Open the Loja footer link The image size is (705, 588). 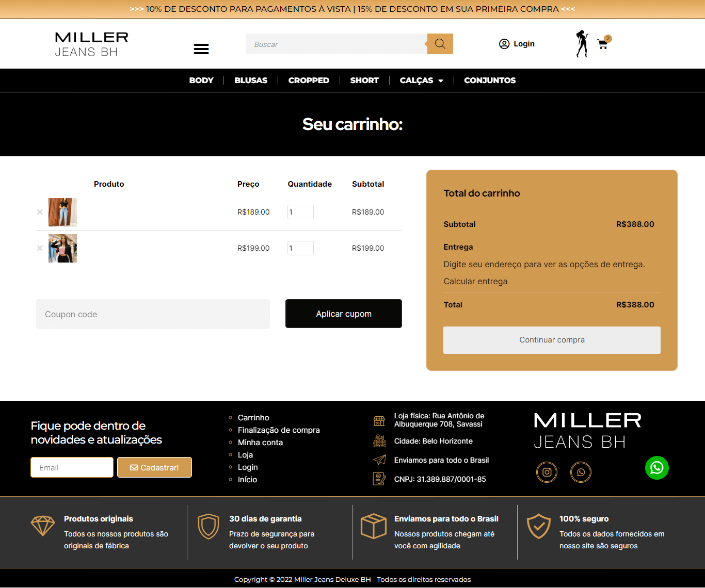click(x=245, y=455)
